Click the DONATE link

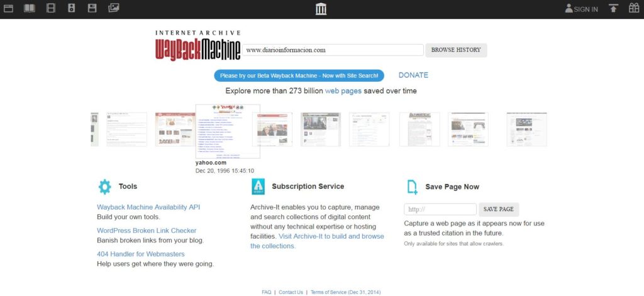(413, 75)
